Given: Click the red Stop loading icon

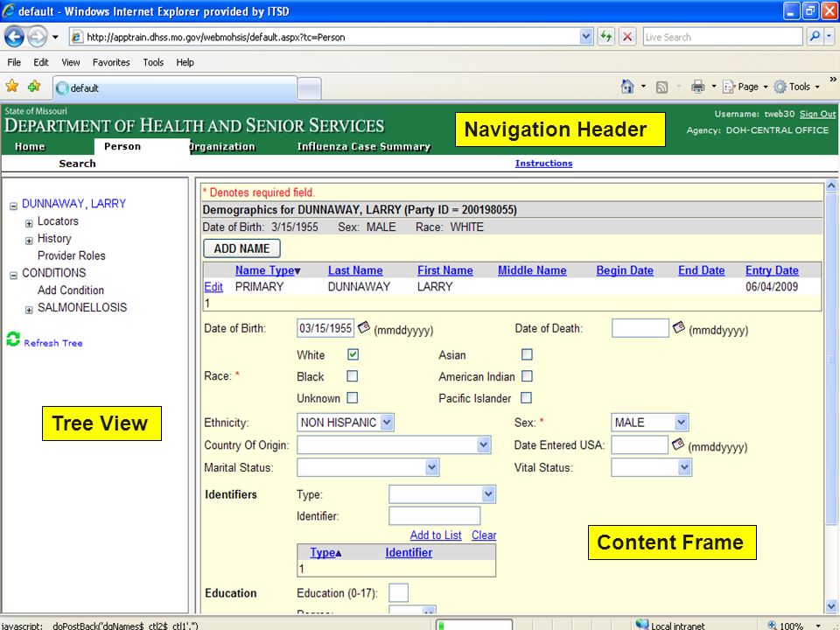Looking at the screenshot, I should 626,37.
